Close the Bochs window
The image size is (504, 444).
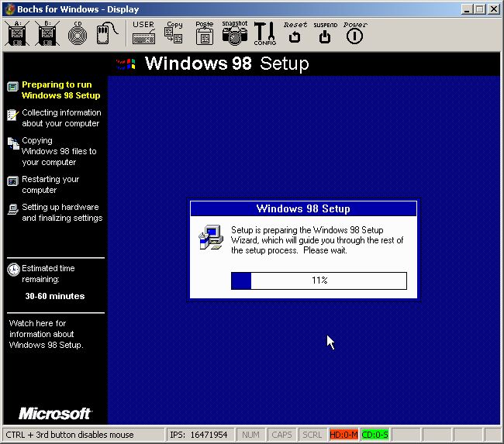493,9
